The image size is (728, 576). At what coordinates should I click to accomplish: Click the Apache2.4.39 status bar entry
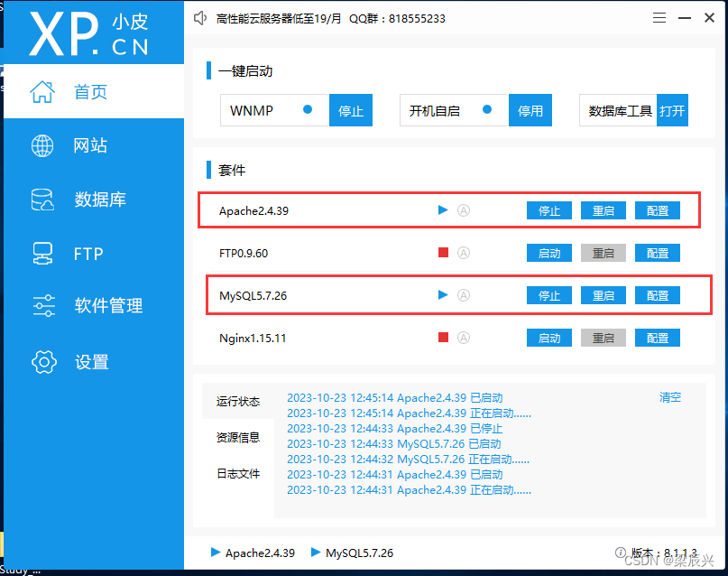click(x=253, y=553)
